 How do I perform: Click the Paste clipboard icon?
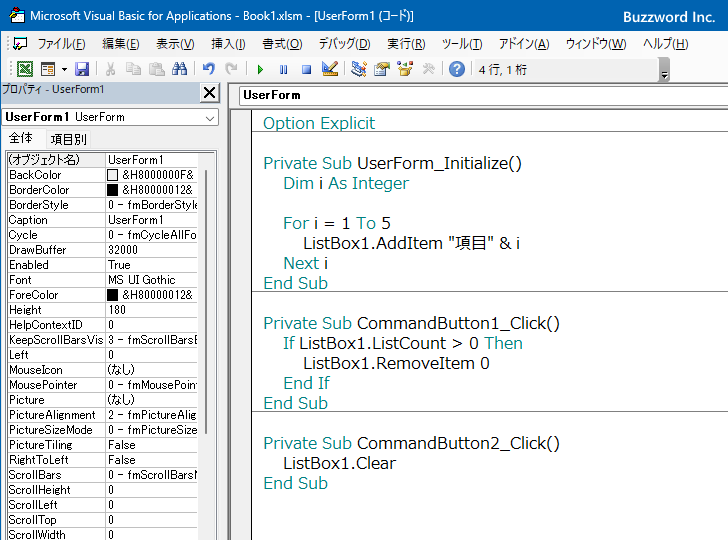[156, 70]
